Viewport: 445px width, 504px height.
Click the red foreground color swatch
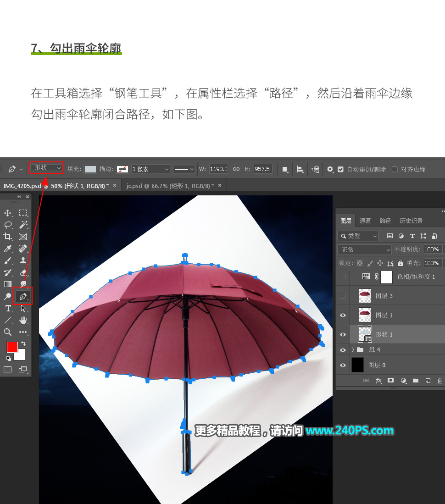point(11,347)
